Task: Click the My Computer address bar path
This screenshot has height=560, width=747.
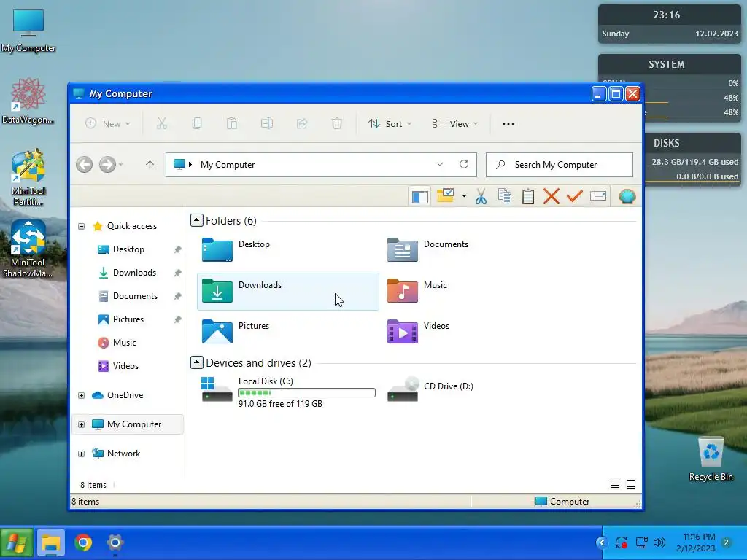Action: (x=228, y=165)
